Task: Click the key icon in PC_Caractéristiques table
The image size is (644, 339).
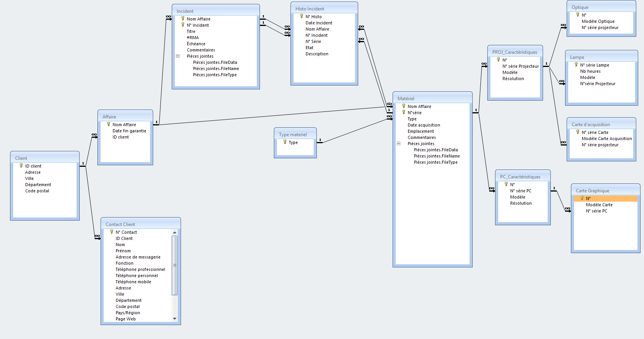Action: pyautogui.click(x=506, y=184)
